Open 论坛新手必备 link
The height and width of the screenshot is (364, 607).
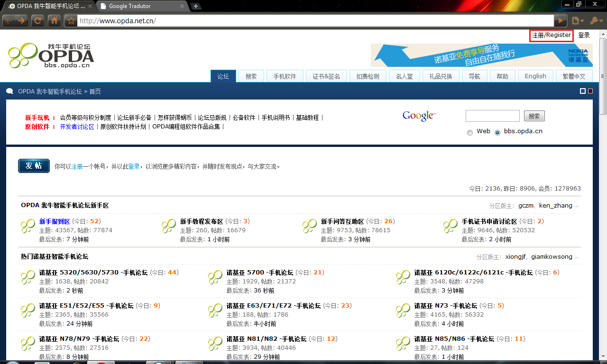pos(134,118)
